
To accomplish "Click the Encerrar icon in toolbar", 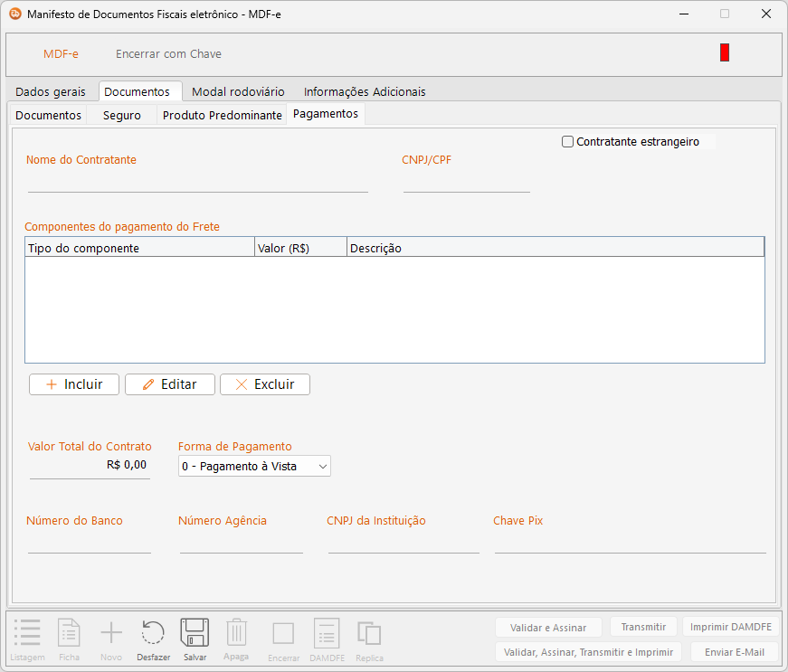I will 283,634.
